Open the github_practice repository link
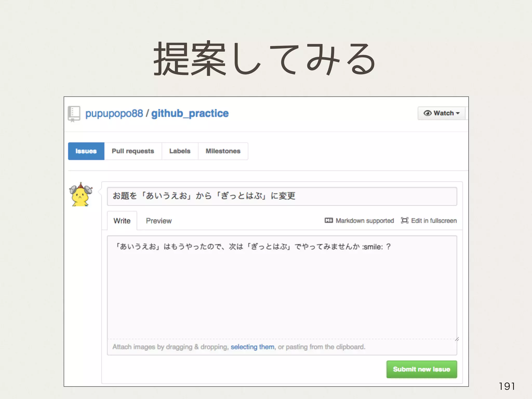 coord(190,114)
